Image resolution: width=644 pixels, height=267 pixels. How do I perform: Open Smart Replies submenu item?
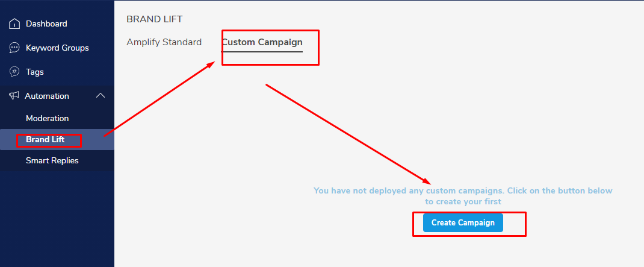(52, 160)
